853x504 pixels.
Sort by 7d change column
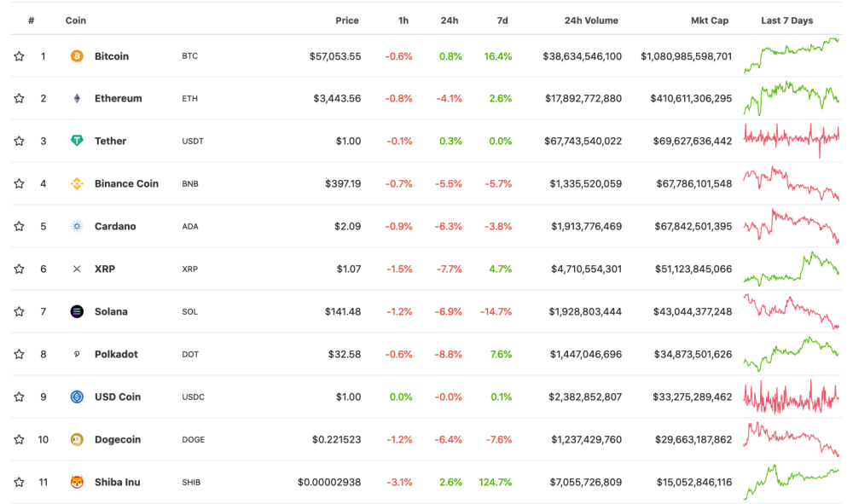tap(502, 20)
